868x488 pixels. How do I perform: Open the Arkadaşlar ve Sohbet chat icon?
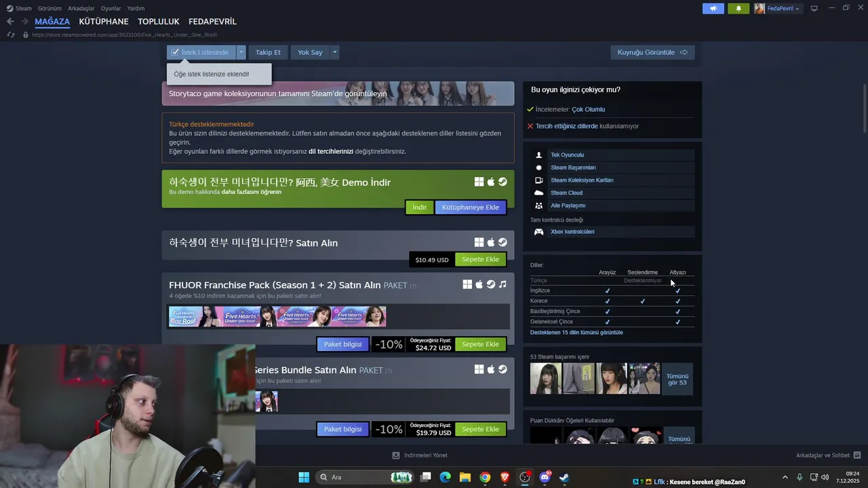coord(857,455)
